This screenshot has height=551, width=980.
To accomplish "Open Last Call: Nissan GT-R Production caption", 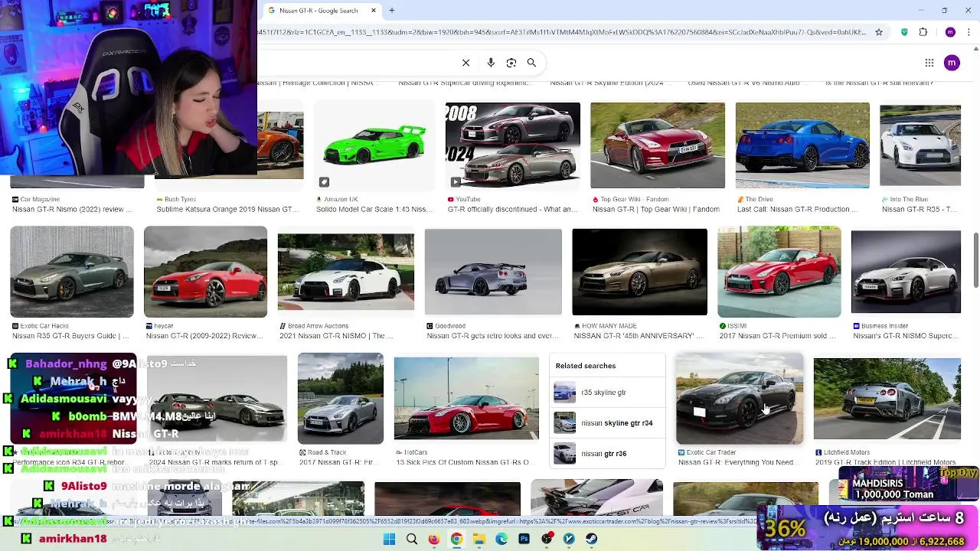I will (x=798, y=209).
